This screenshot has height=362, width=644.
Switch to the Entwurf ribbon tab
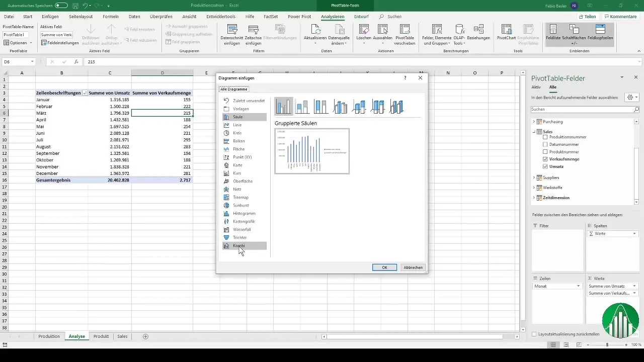click(361, 17)
